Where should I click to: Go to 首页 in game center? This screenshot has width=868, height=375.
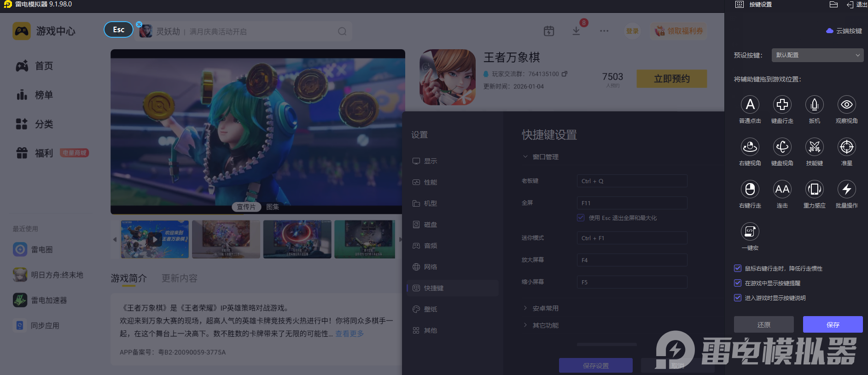pos(35,66)
